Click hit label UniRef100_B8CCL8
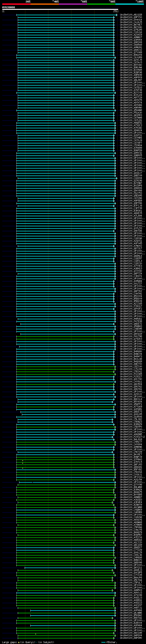The image size is (146, 644). tap(131, 399)
